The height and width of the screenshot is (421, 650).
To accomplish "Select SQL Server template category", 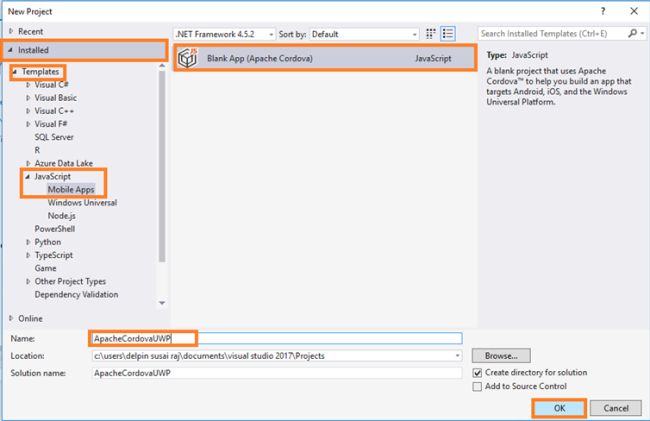I will point(54,137).
